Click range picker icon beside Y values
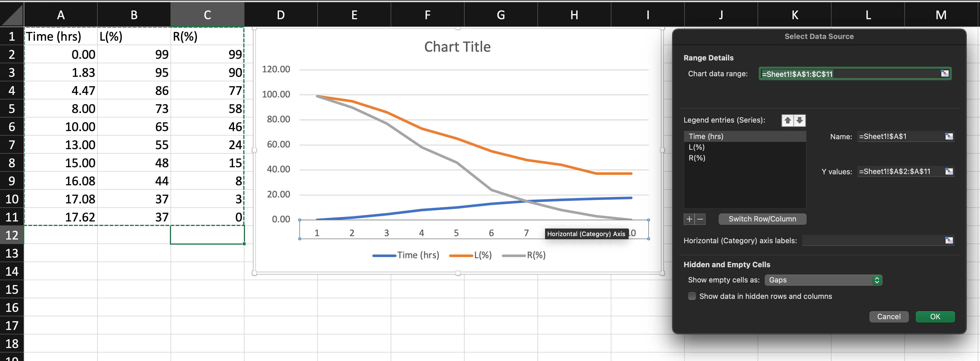Viewport: 980px width, 361px height. [949, 171]
